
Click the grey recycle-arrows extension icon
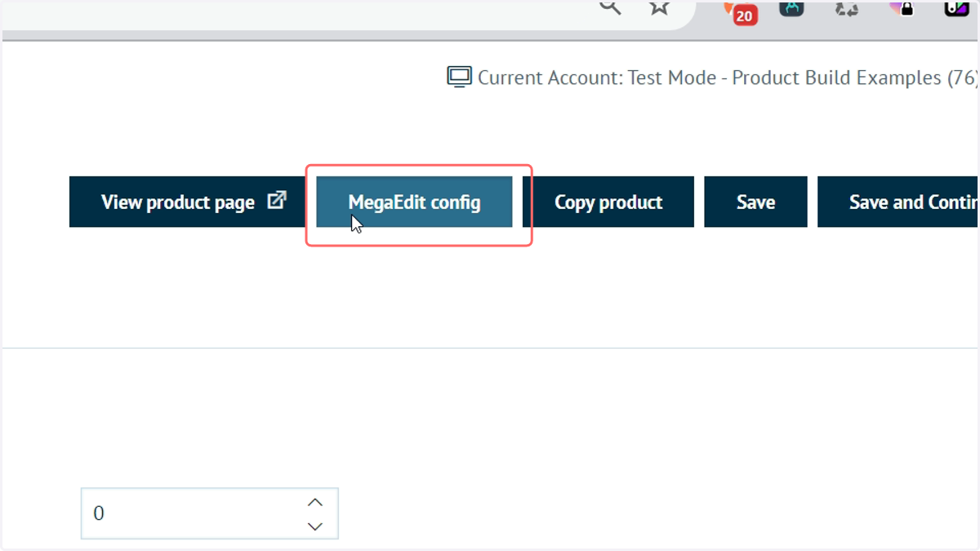(847, 8)
